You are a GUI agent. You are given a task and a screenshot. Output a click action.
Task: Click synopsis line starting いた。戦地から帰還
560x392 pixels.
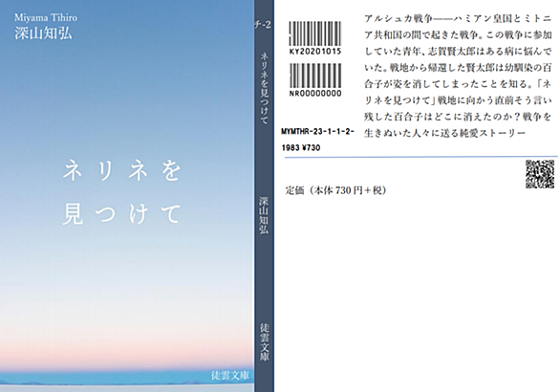pos(458,68)
